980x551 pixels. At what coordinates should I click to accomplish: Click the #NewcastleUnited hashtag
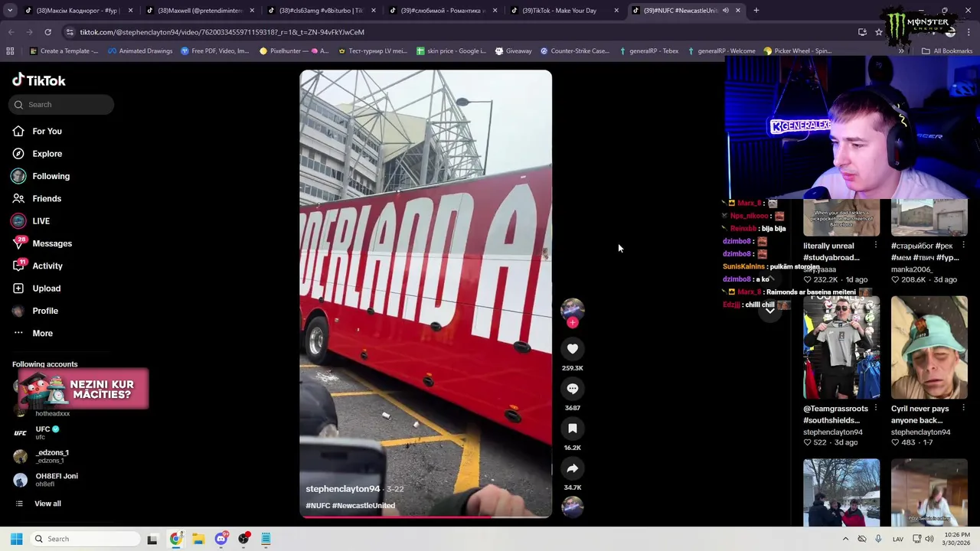coord(364,505)
